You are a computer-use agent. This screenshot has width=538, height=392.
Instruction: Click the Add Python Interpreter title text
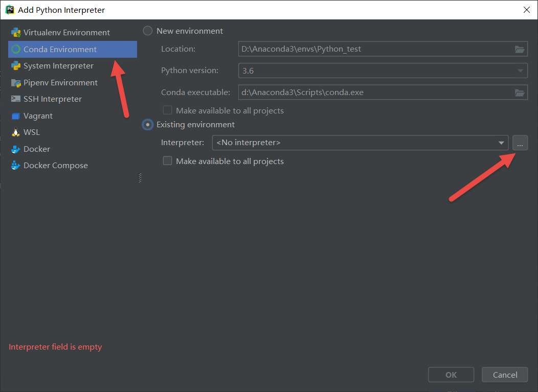coord(61,10)
